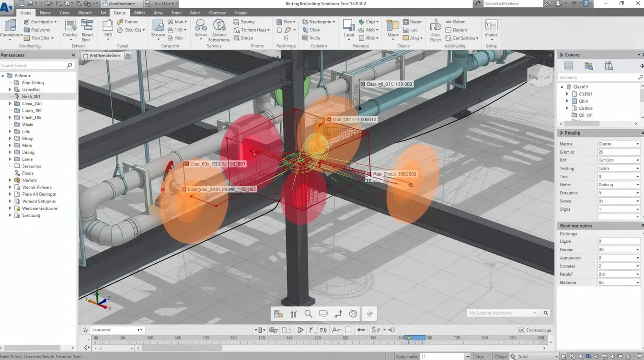This screenshot has height=360, width=644.
Task: Select the Plara All Deningts tree row
Action: tap(38, 194)
